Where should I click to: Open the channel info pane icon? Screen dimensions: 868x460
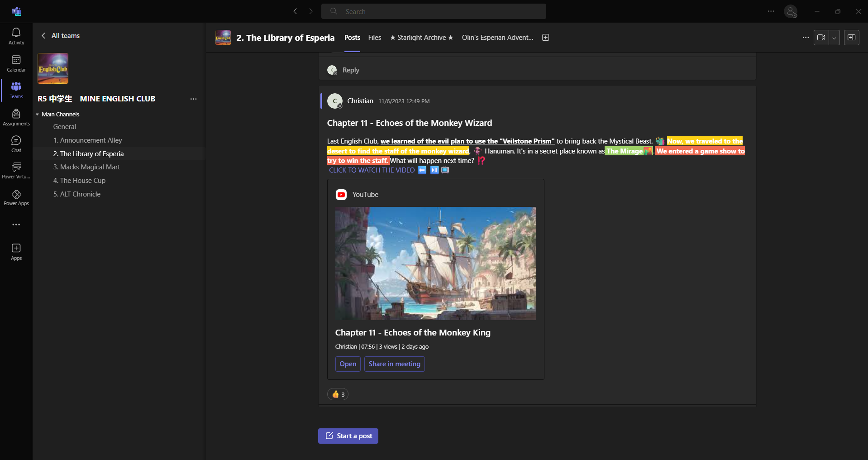[x=851, y=38]
